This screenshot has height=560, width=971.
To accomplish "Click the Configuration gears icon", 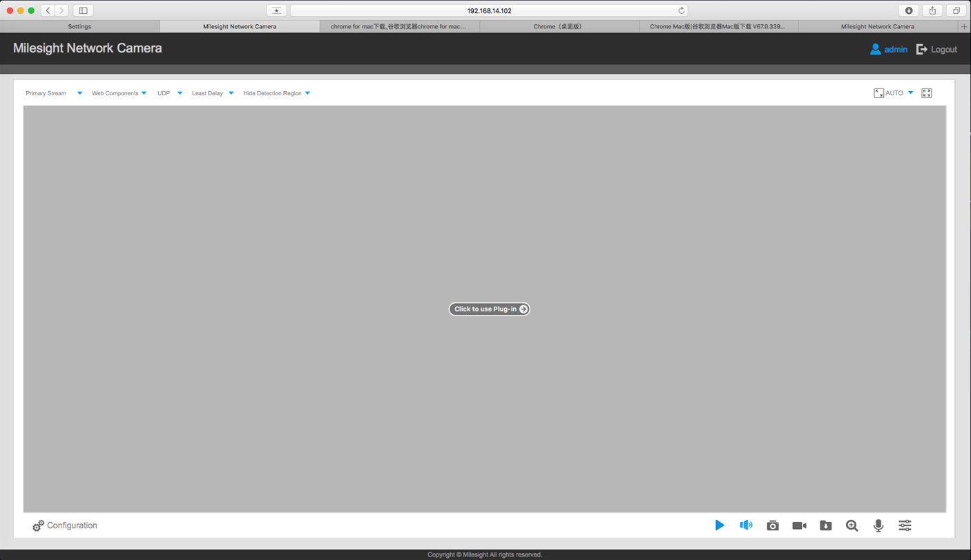I will [x=38, y=525].
